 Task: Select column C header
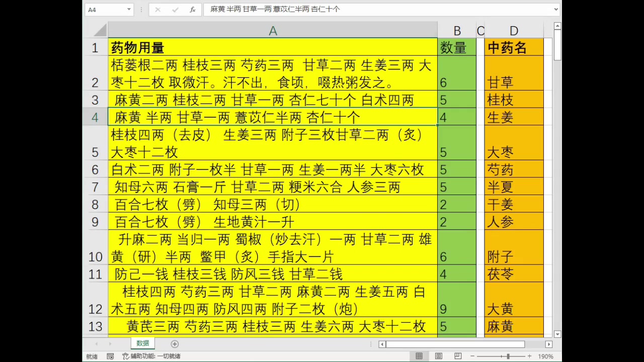click(x=480, y=31)
